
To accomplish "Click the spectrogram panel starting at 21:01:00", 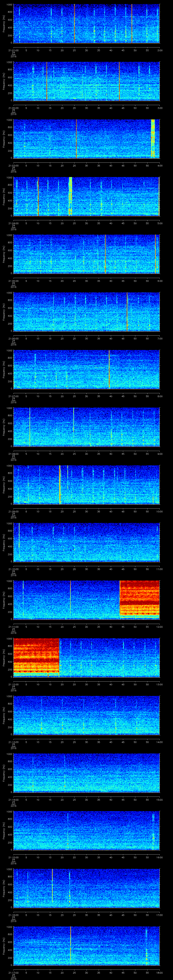I will [x=86, y=24].
